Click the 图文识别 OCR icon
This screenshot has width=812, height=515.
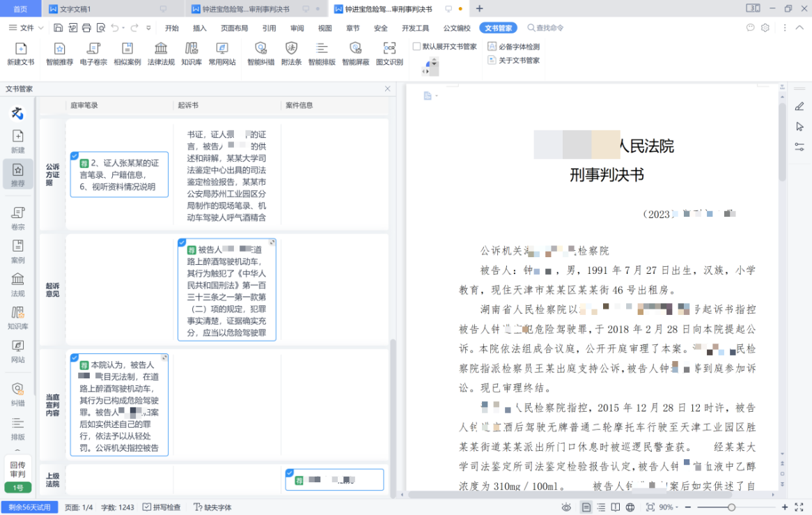[389, 54]
